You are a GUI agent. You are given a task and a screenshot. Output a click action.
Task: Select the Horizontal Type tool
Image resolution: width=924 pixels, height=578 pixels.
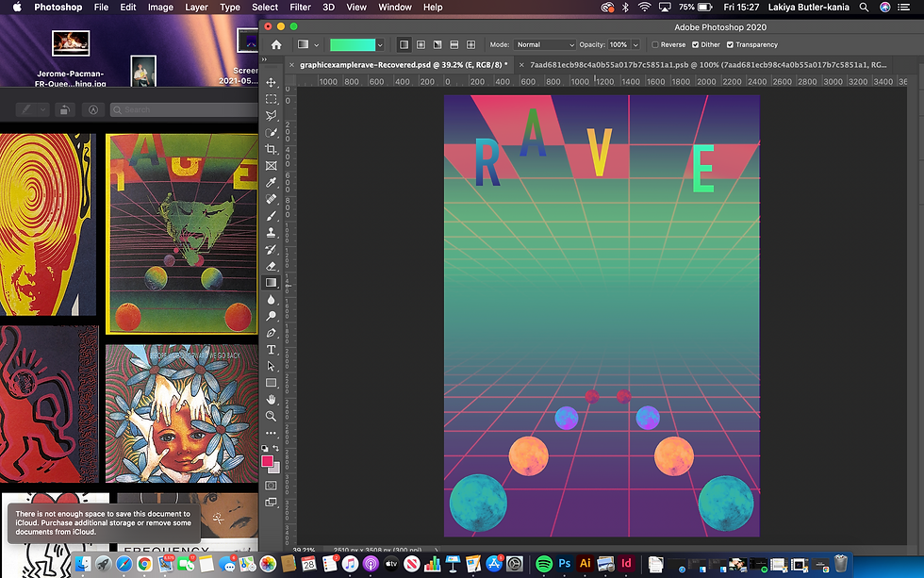point(272,350)
